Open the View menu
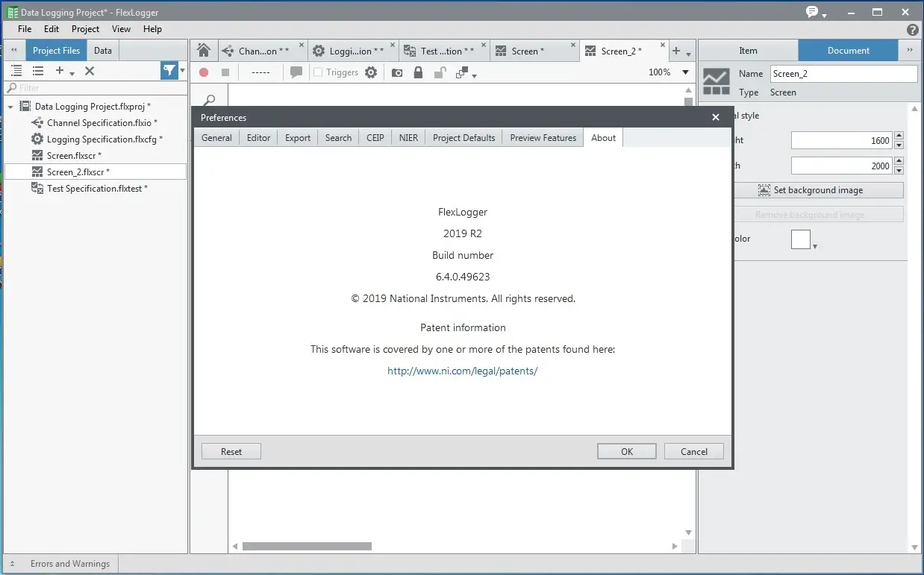 pos(121,29)
